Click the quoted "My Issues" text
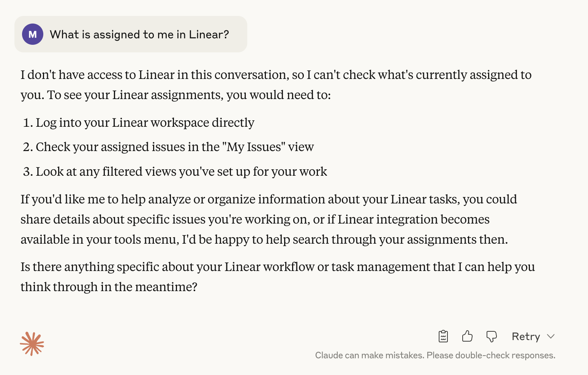 click(254, 147)
